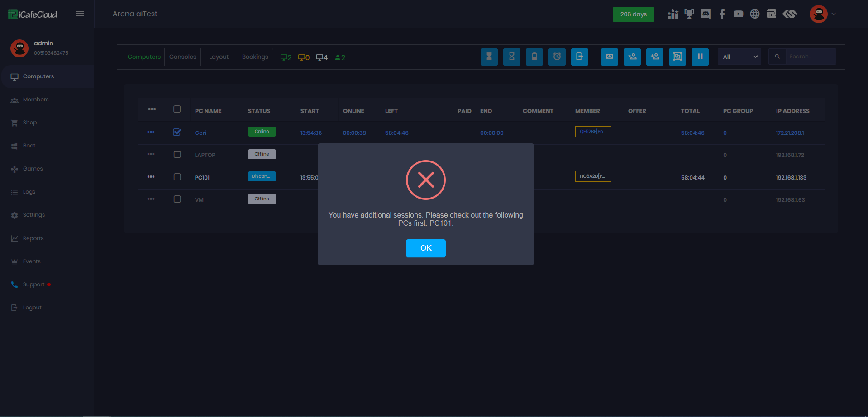
Task: Open the Geri row three-dots menu
Action: click(x=151, y=132)
